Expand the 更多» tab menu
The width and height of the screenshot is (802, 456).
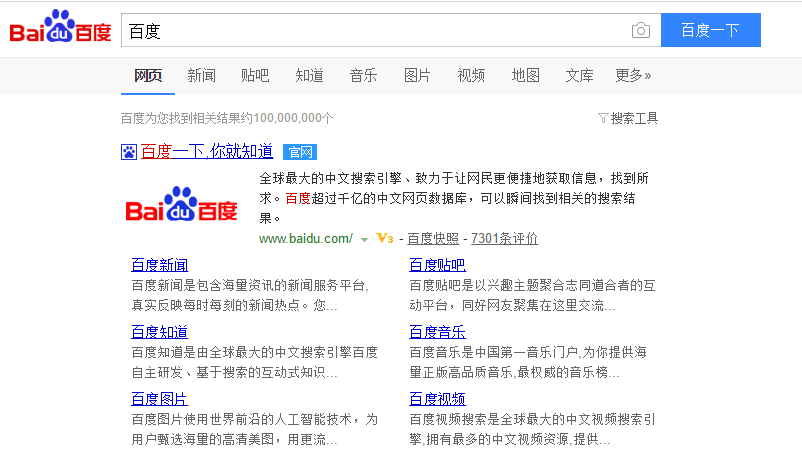[633, 76]
